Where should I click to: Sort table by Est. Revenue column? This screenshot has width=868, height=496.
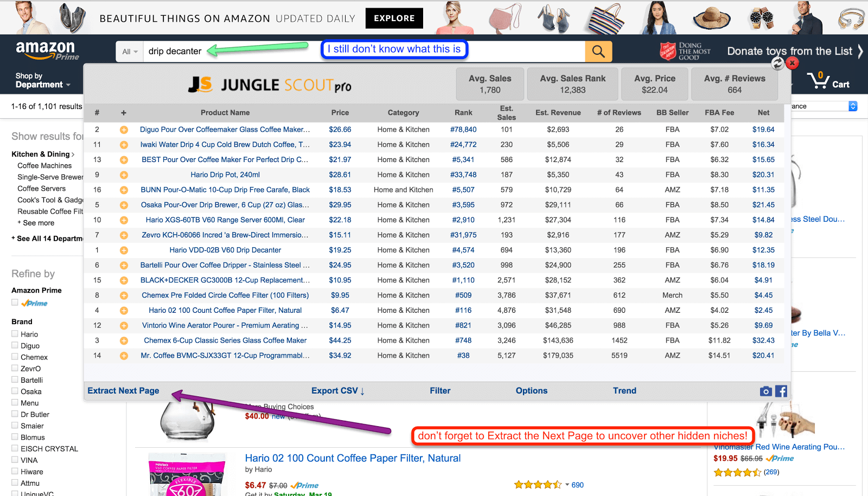coord(558,113)
